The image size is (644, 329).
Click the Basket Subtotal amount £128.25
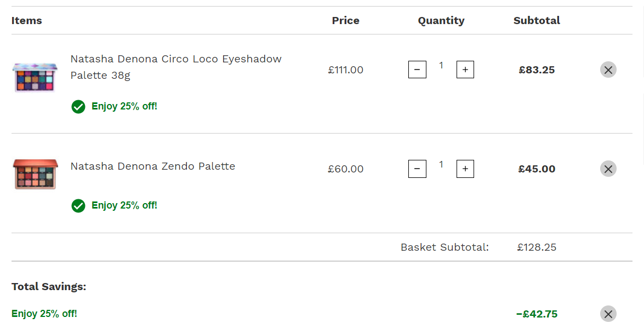(537, 247)
